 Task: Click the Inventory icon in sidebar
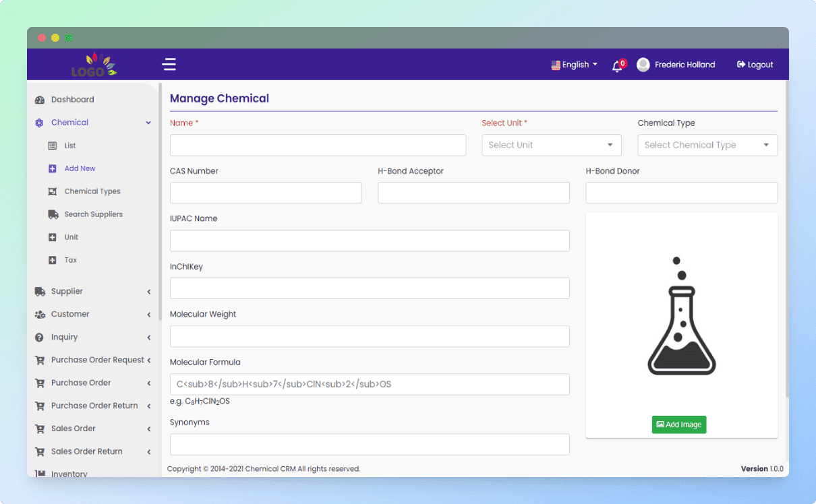click(40, 474)
